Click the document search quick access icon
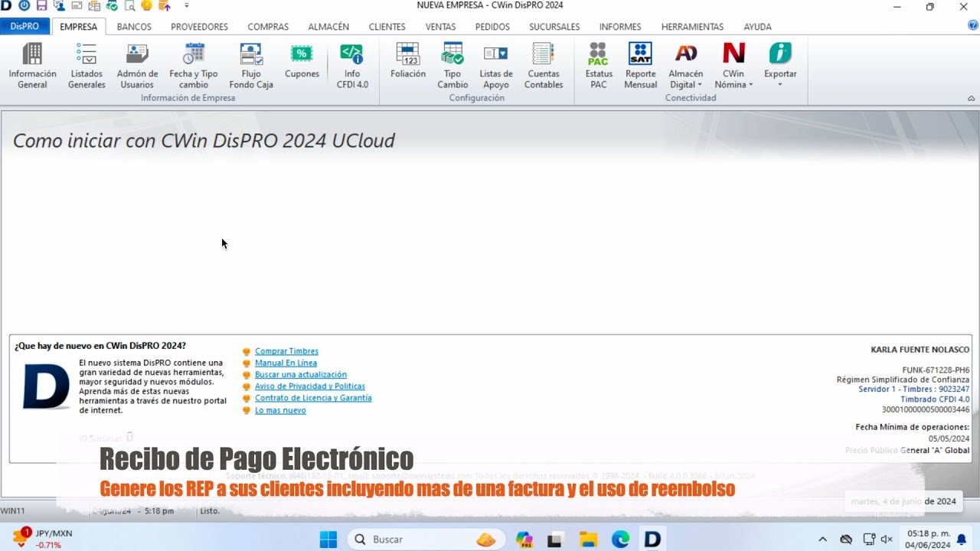The height and width of the screenshot is (551, 980). pyautogui.click(x=129, y=6)
